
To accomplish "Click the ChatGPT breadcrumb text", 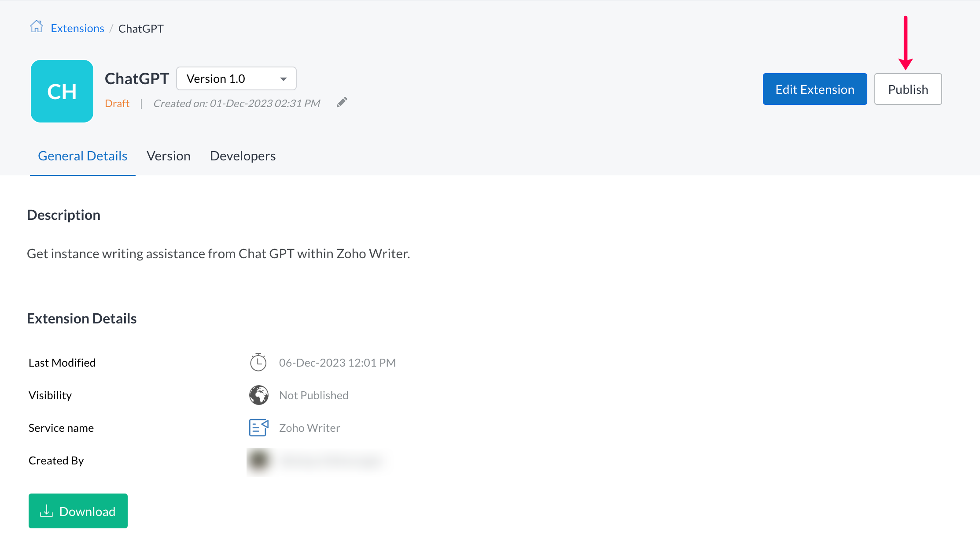I will tap(141, 29).
